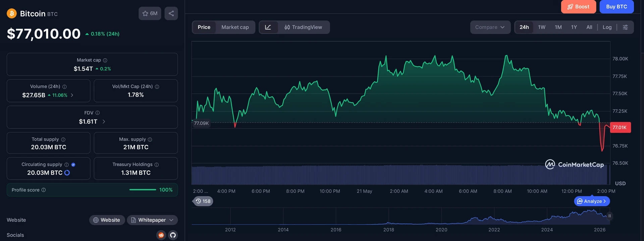Click the 21M BTC max supply value
Viewport: 644px width, 241px height.
point(136,147)
